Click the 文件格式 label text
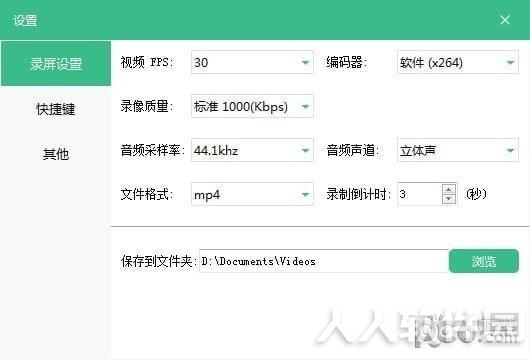 [147, 194]
